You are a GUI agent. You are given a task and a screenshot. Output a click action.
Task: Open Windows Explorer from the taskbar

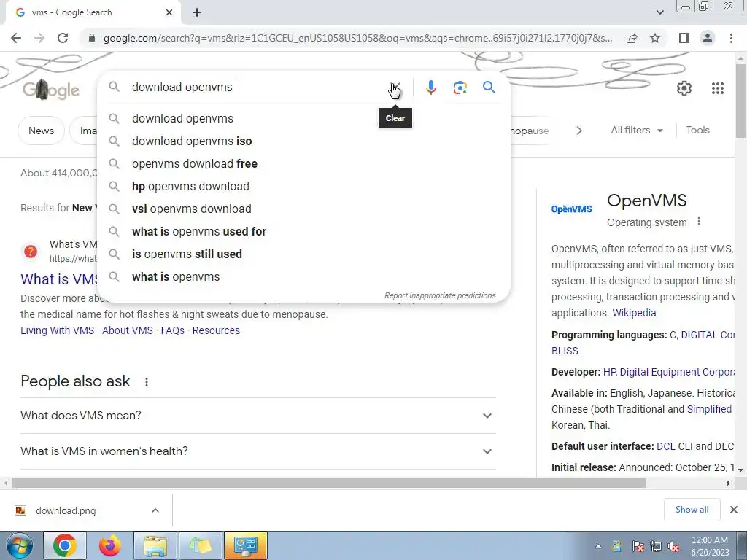click(155, 545)
